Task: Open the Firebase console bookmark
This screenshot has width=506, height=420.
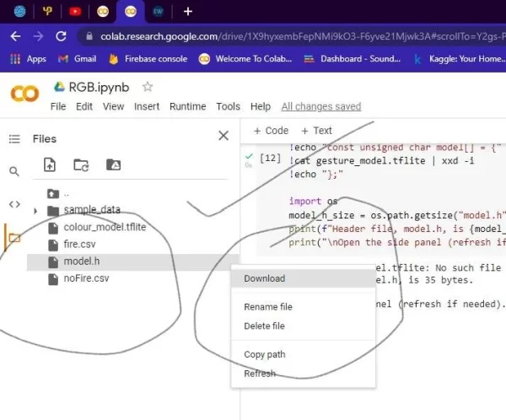Action: 148,59
